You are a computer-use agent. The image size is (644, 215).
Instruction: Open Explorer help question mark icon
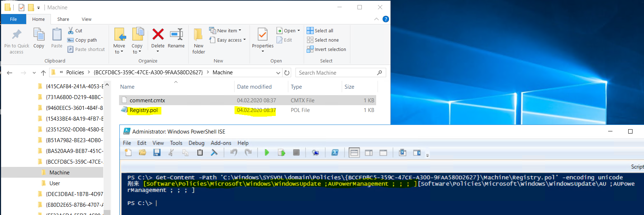[386, 19]
